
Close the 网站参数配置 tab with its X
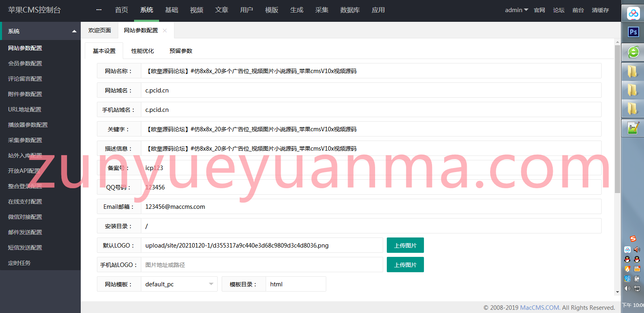[x=165, y=30]
